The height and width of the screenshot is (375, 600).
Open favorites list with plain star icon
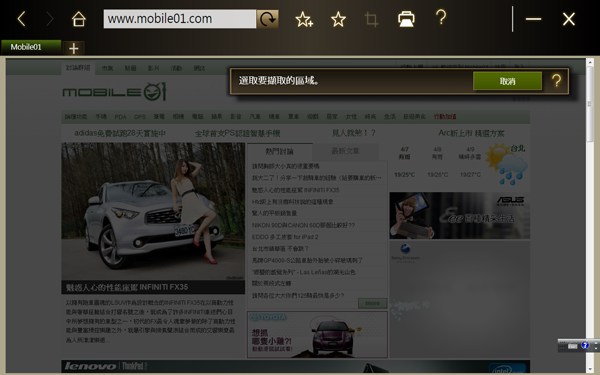(x=338, y=19)
